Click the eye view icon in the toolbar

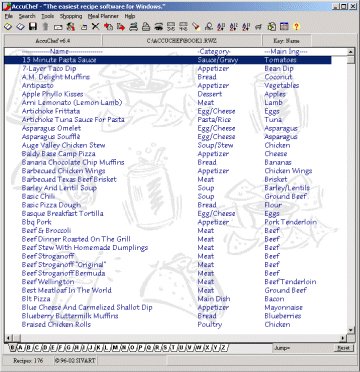[x=158, y=27]
